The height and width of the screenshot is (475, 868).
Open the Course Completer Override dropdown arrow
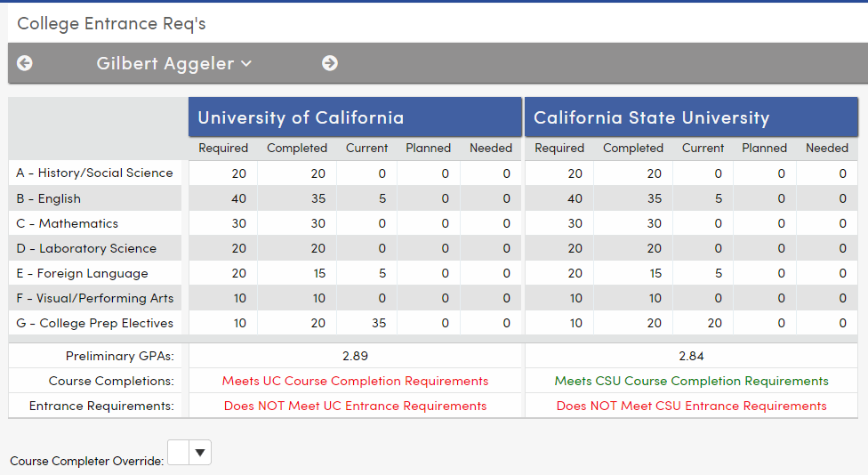[x=200, y=453]
